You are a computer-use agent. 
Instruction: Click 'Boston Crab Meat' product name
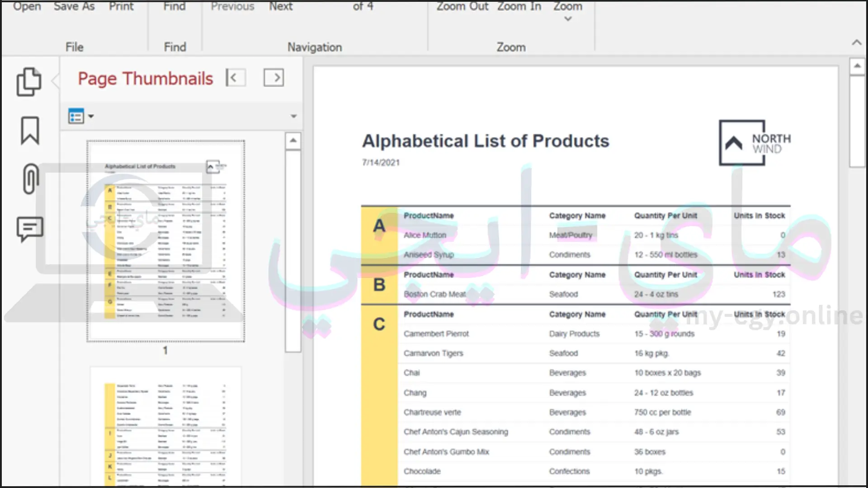434,294
